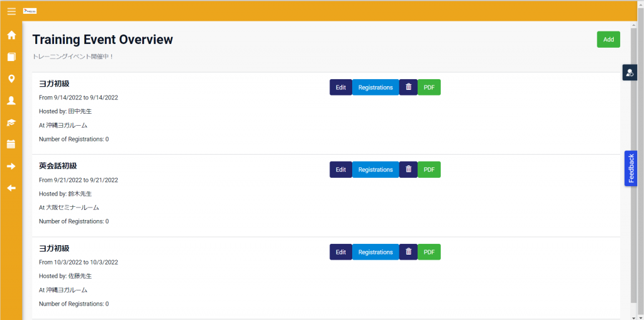Click the left arrow icon in the sidebar

click(x=11, y=188)
